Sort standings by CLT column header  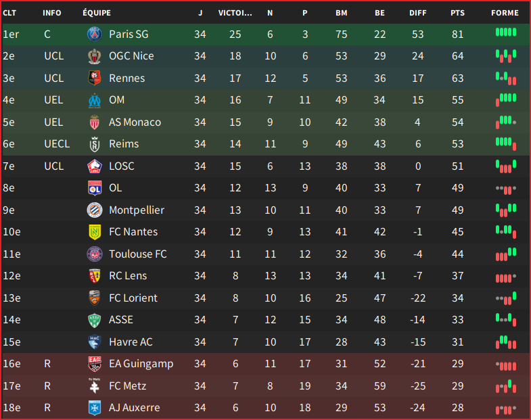point(9,13)
